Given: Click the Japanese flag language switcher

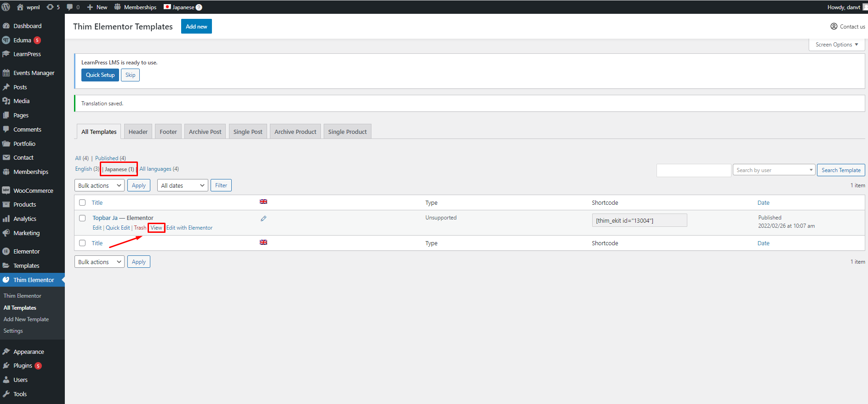Looking at the screenshot, I should click(167, 7).
